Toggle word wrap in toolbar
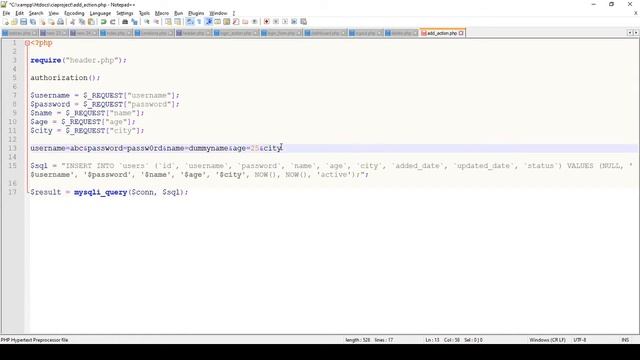The width and height of the screenshot is (640, 360). 190,22
